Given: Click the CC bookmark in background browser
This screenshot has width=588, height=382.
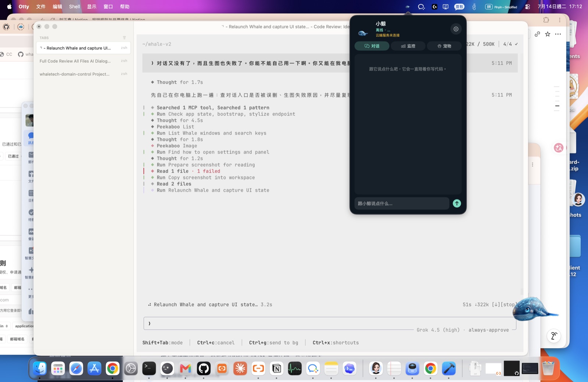Looking at the screenshot, I should [x=6, y=54].
